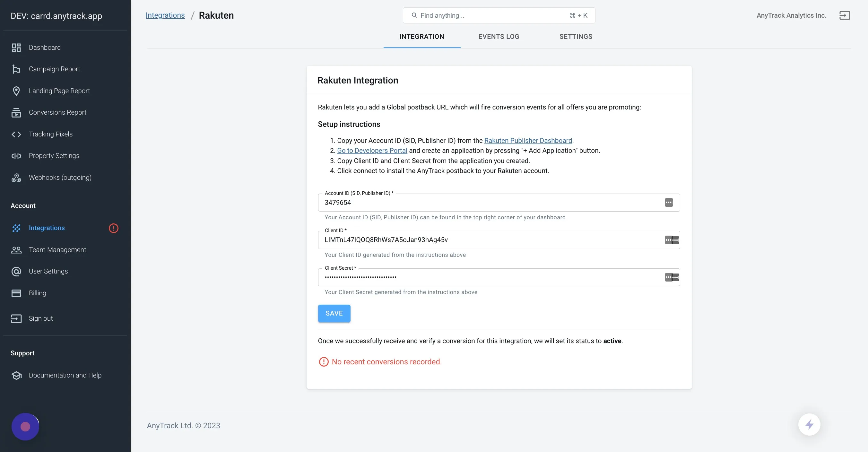Click the Go to Developers Portal link

click(372, 151)
